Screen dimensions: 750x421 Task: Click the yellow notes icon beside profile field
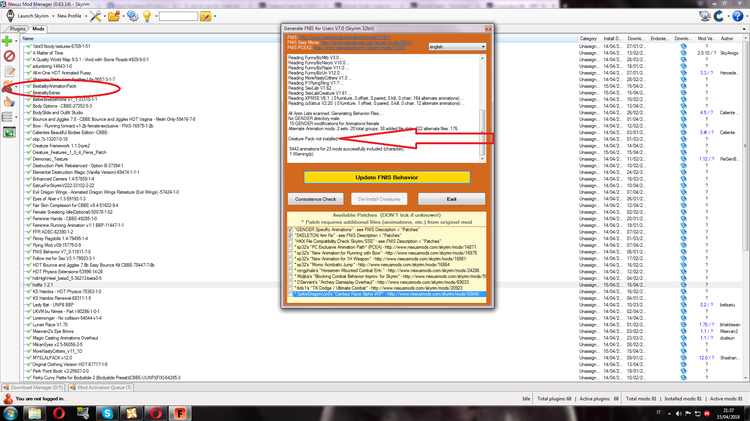(205, 17)
